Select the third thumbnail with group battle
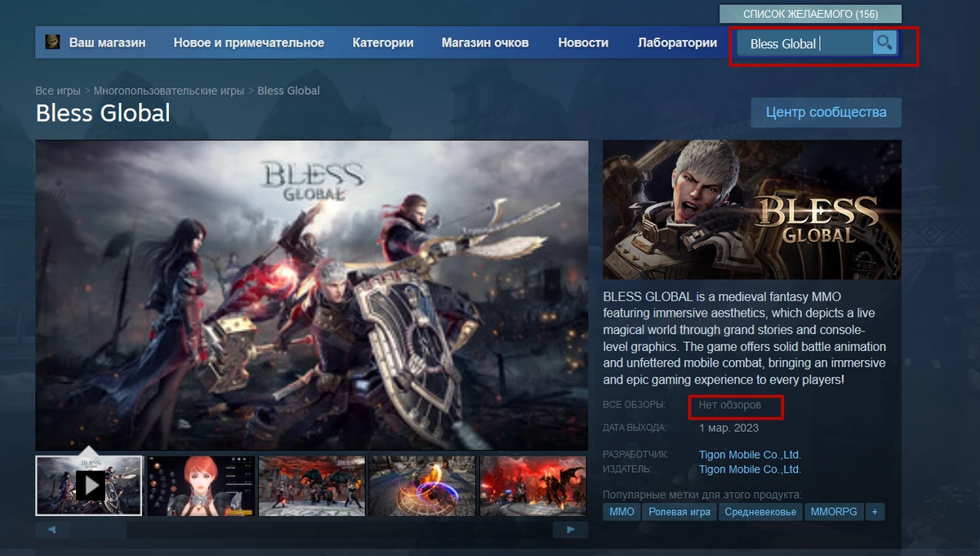The height and width of the screenshot is (556, 980). click(310, 486)
